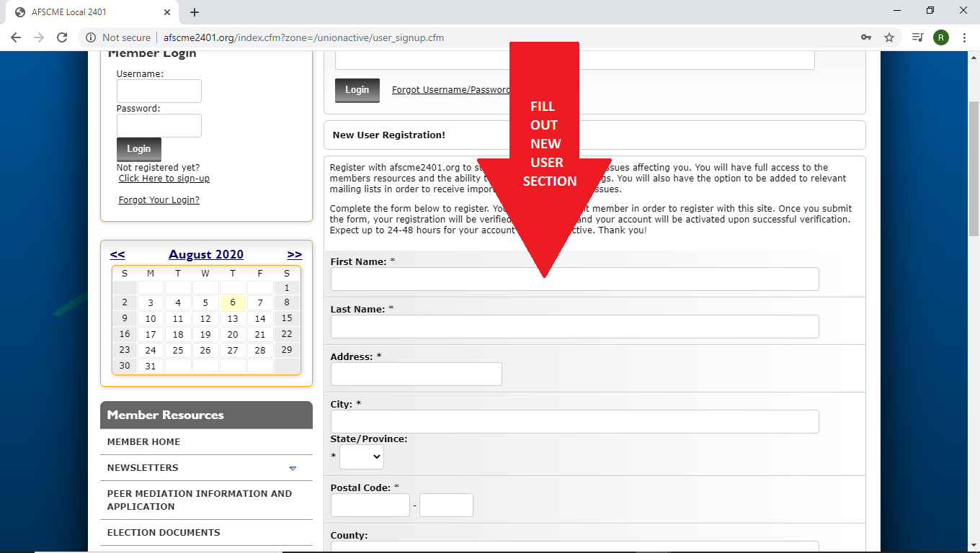This screenshot has height=553, width=980.
Task: Select August 31 in calendar
Action: (151, 366)
